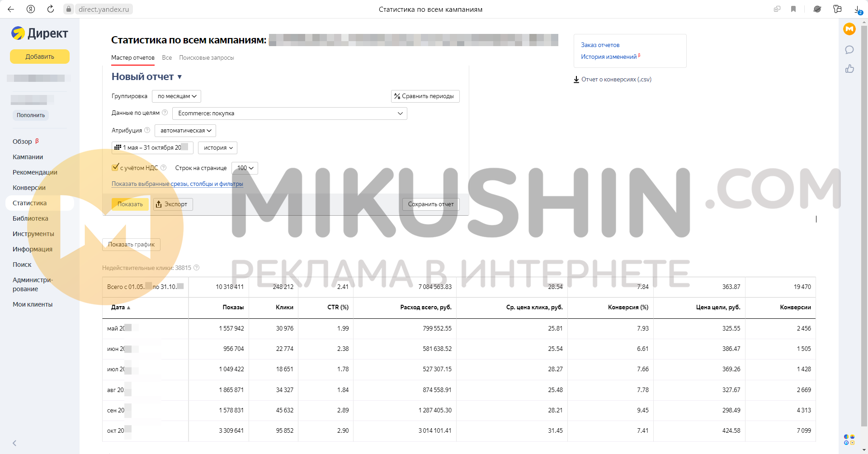Go back with browser back arrow
868x454 pixels.
pyautogui.click(x=11, y=9)
